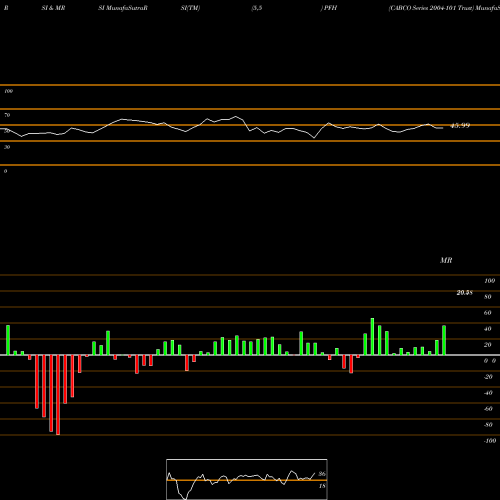Click the MR panel title label
500x500 pixels.
[x=446, y=260]
